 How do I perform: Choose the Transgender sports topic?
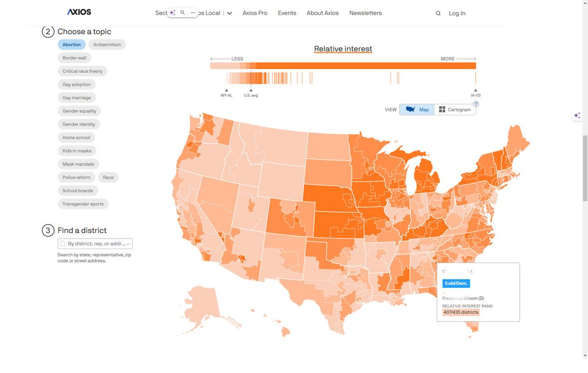click(x=83, y=204)
